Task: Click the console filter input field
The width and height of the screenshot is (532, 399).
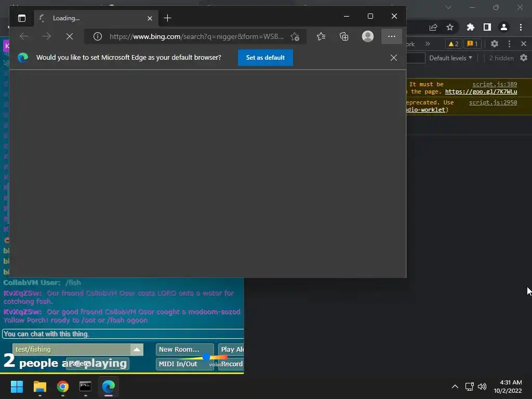Action: click(416, 58)
